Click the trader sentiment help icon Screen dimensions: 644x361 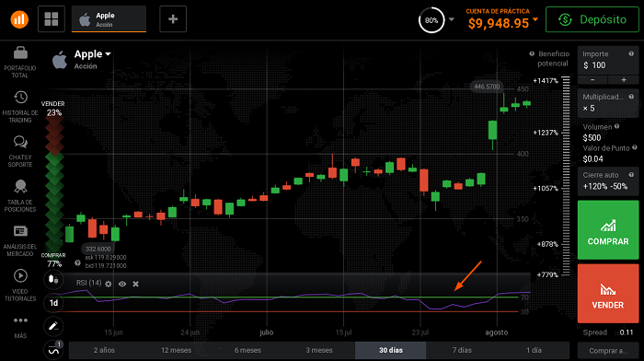[x=77, y=262]
